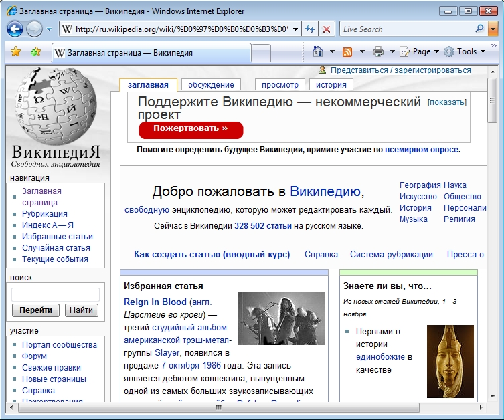Open the единобожие link
504x420 pixels.
pos(380,356)
